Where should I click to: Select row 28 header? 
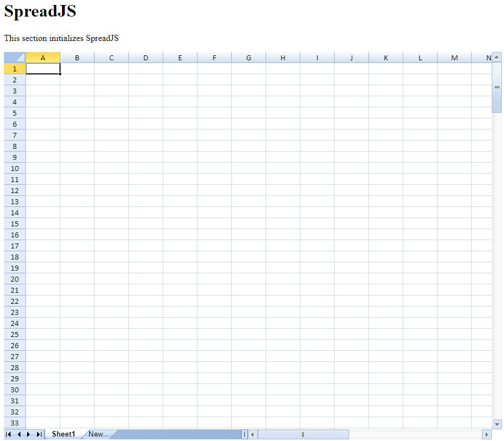(x=15, y=368)
